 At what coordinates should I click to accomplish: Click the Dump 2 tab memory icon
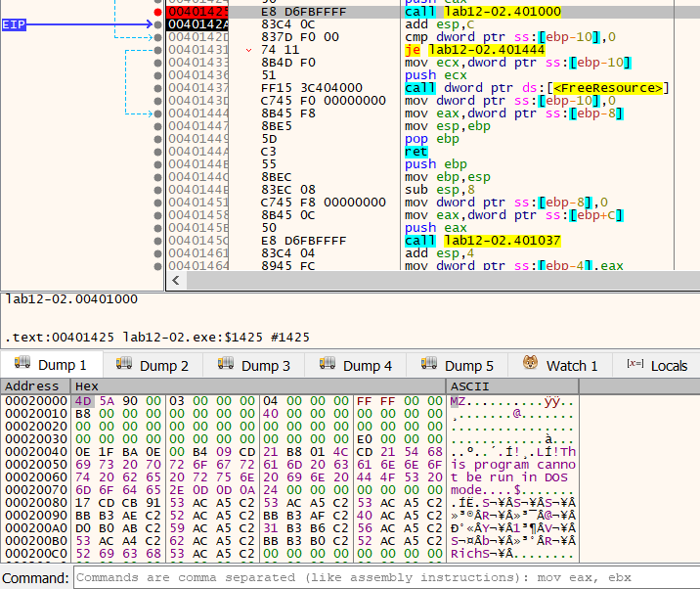pos(124,364)
